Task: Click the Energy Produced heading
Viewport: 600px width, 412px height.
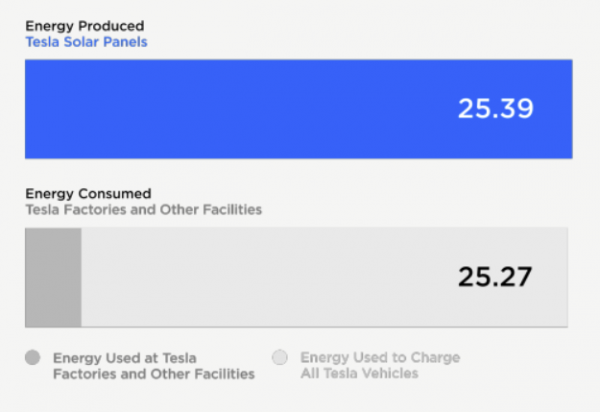Action: [84, 26]
